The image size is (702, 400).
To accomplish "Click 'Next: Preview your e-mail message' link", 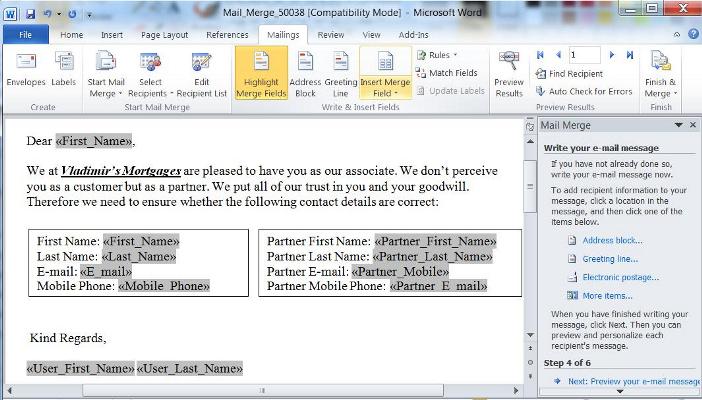I will click(632, 381).
